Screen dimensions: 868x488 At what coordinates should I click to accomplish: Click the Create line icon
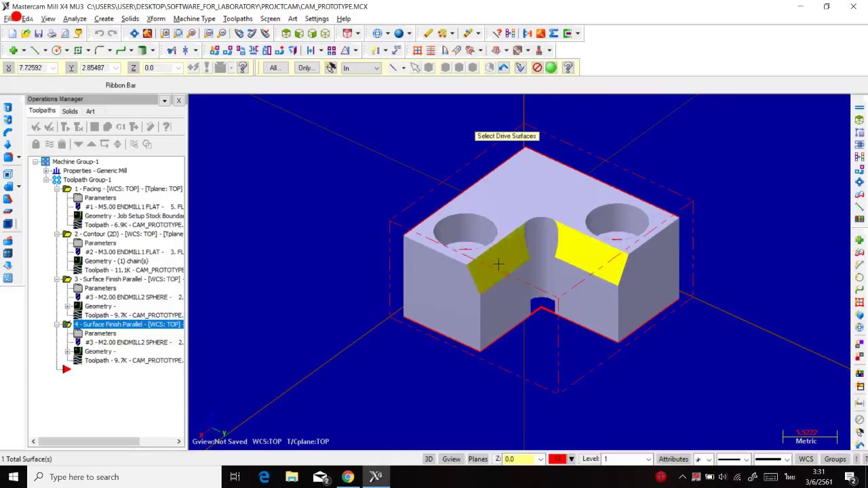pos(35,50)
